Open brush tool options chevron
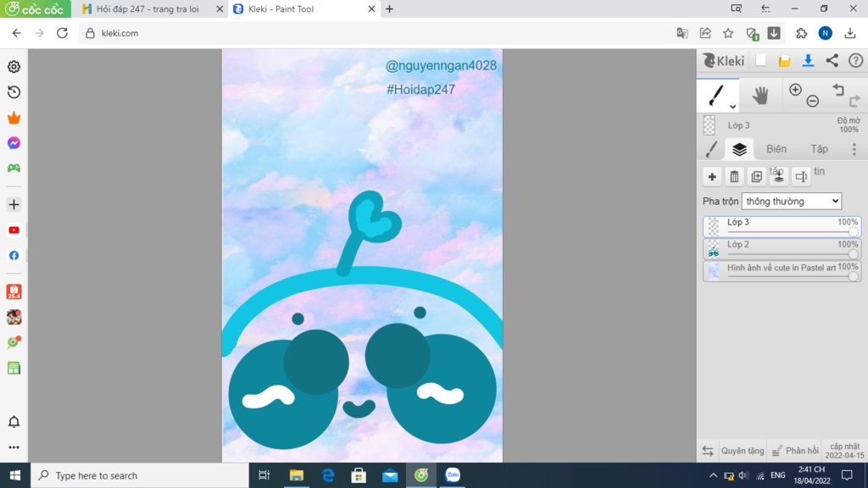868x488 pixels. pos(732,106)
